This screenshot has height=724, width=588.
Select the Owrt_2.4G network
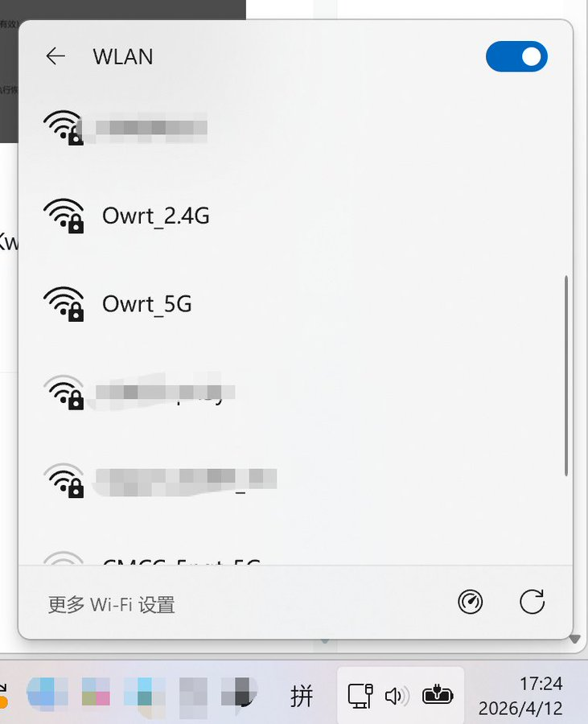295,216
